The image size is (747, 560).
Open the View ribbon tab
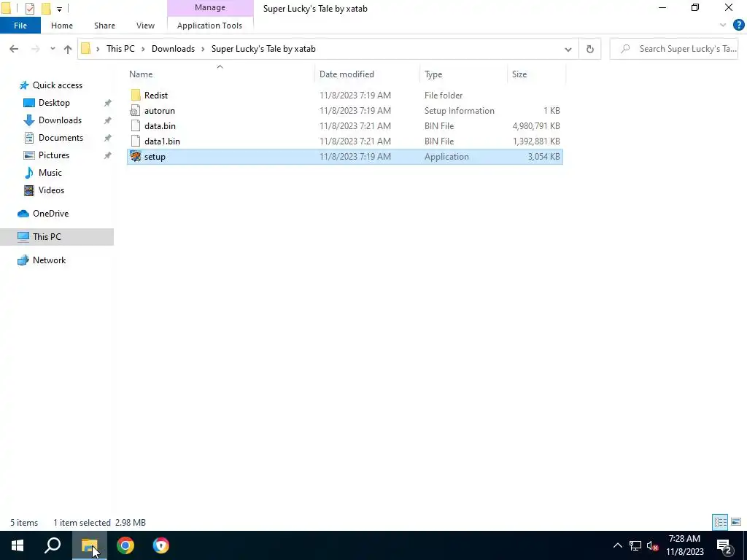(145, 26)
